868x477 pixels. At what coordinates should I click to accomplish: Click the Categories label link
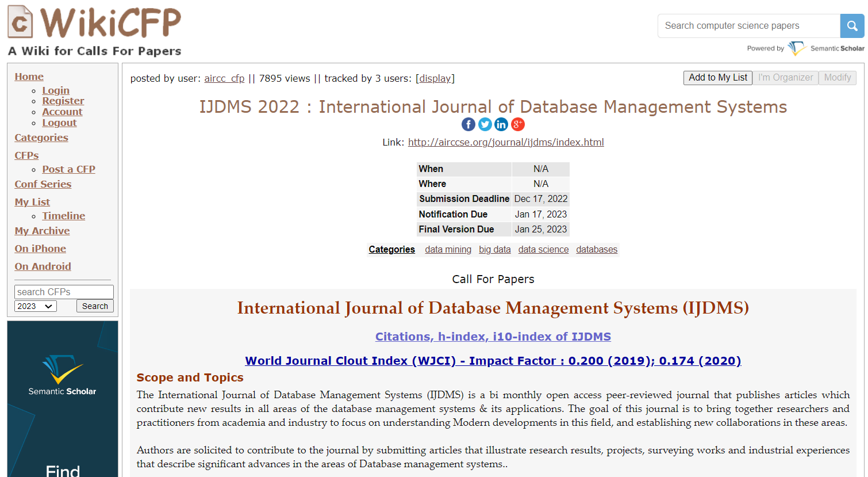[391, 249]
